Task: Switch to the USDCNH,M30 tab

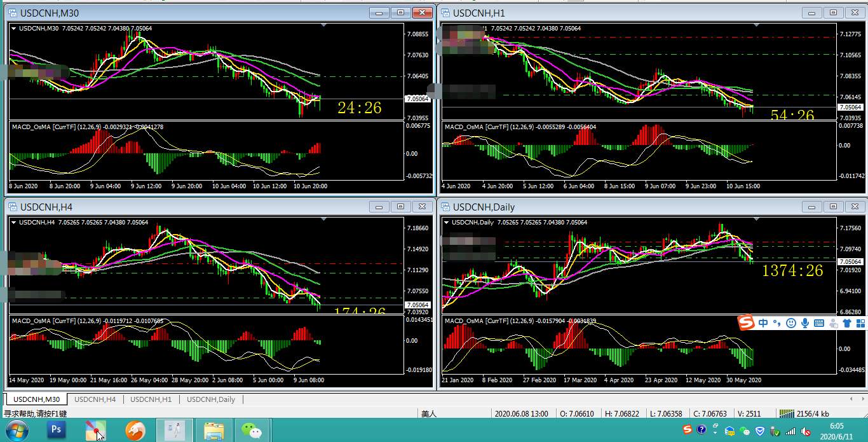Action: (36, 399)
